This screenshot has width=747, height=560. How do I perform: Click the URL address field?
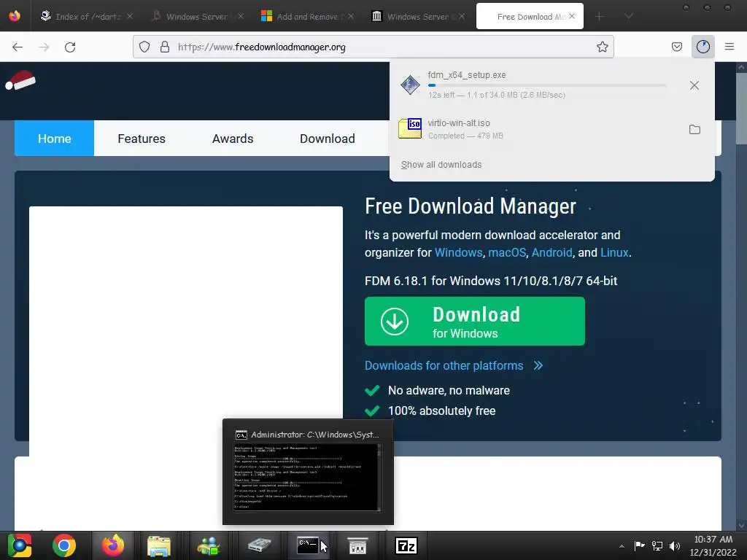[373, 47]
